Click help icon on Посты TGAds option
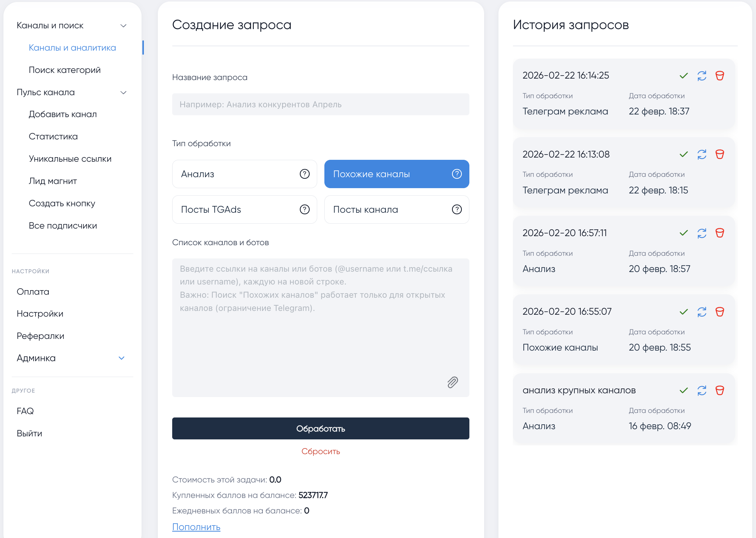The width and height of the screenshot is (756, 538). pyautogui.click(x=304, y=209)
